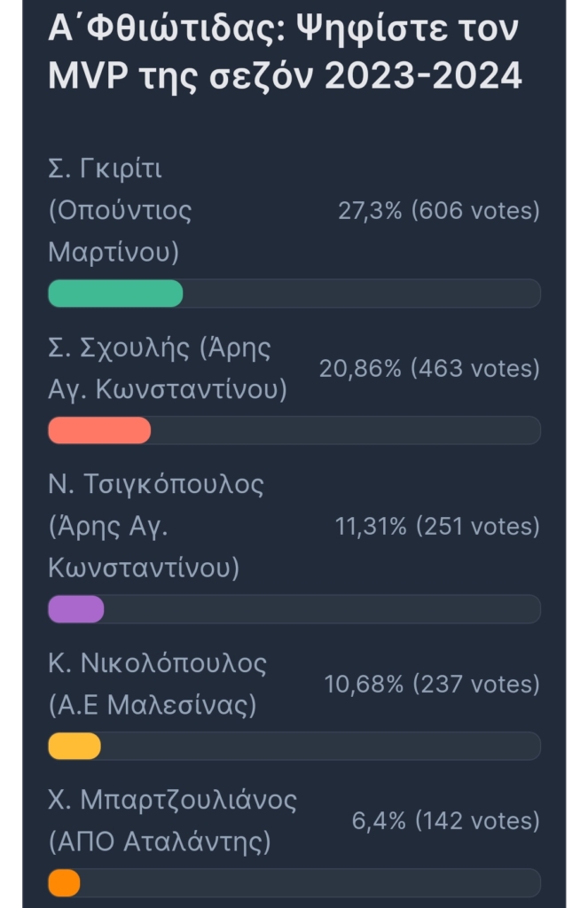Viewport: 588px width, 908px height.
Task: Click the 6,4% (142 votes) result
Action: (x=445, y=820)
